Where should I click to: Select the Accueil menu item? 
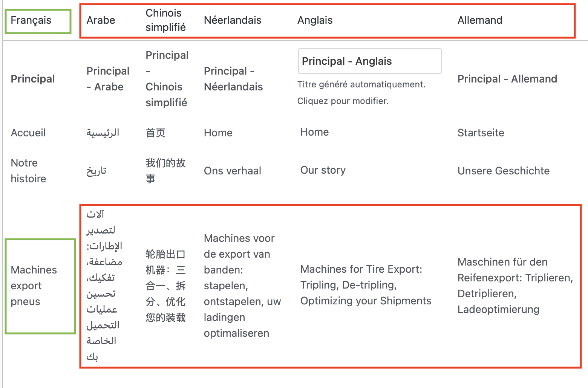click(x=28, y=133)
